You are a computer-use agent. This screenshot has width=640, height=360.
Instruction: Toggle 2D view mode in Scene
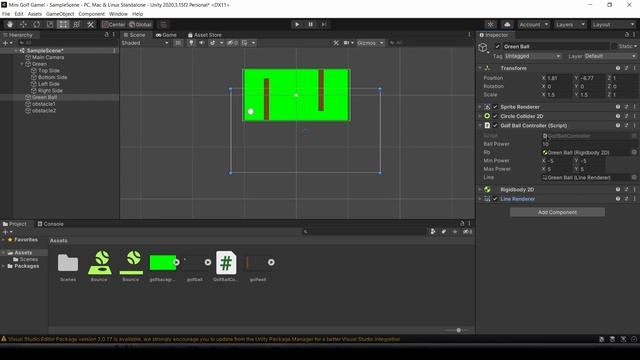click(178, 43)
